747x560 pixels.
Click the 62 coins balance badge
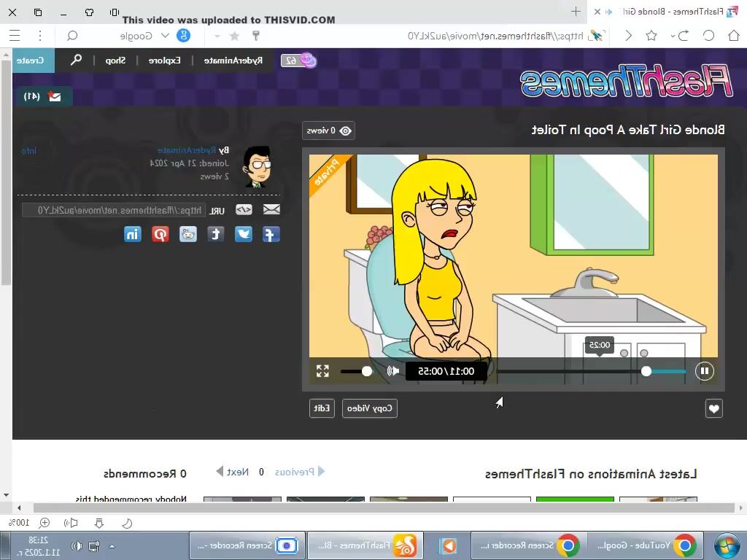[298, 61]
